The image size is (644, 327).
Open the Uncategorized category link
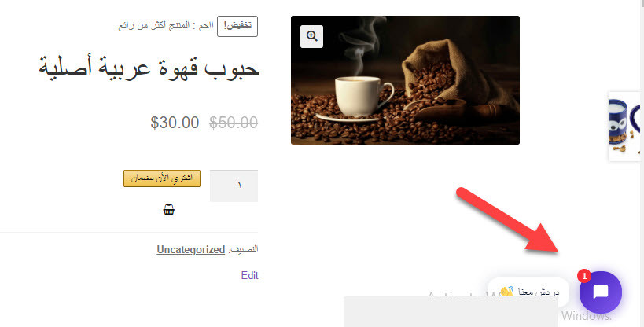point(191,249)
